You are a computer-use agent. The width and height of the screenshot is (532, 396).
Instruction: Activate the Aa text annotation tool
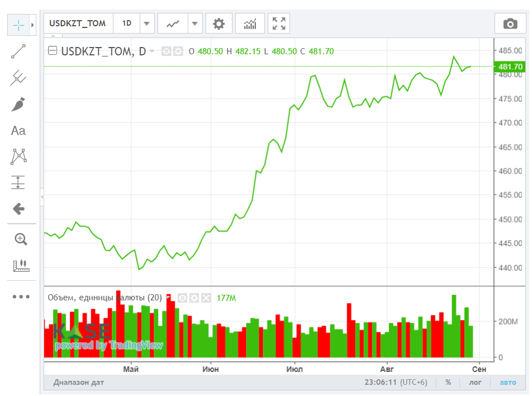[x=18, y=131]
